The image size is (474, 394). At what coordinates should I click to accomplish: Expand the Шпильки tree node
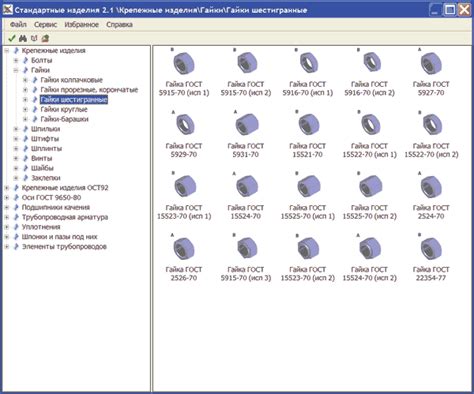tap(16, 129)
